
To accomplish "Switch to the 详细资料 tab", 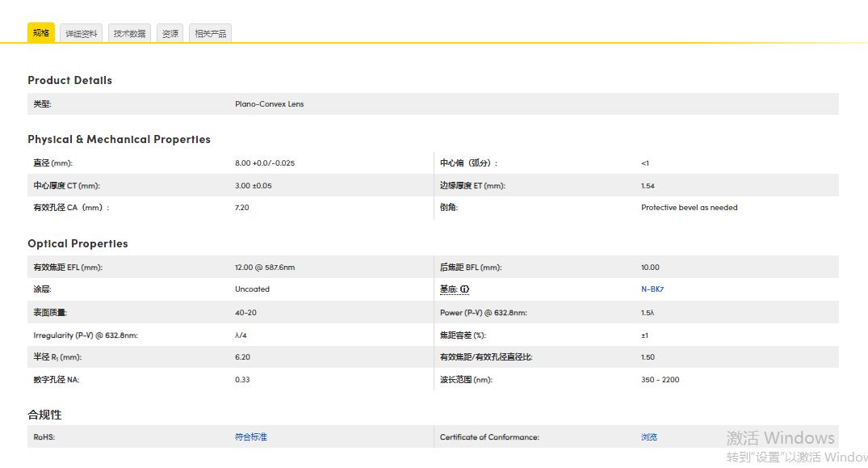I will [80, 32].
